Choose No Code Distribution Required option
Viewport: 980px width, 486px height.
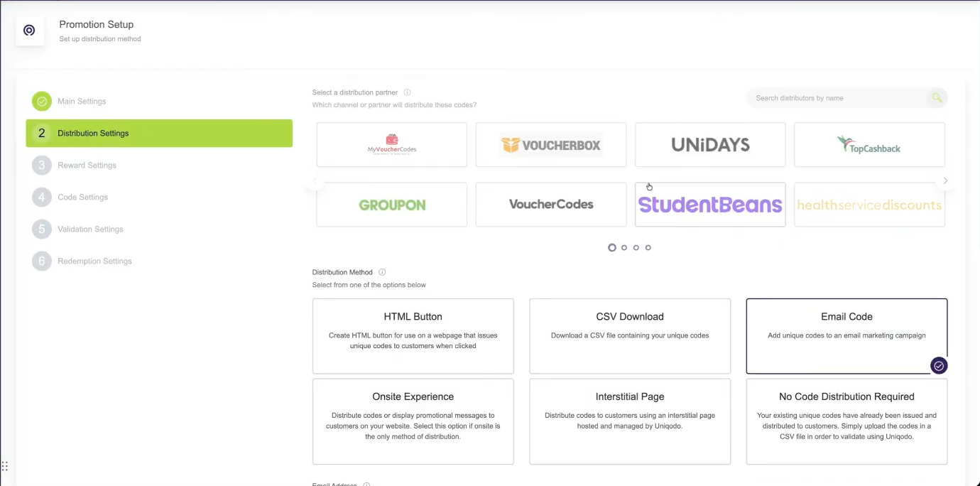[x=846, y=421]
